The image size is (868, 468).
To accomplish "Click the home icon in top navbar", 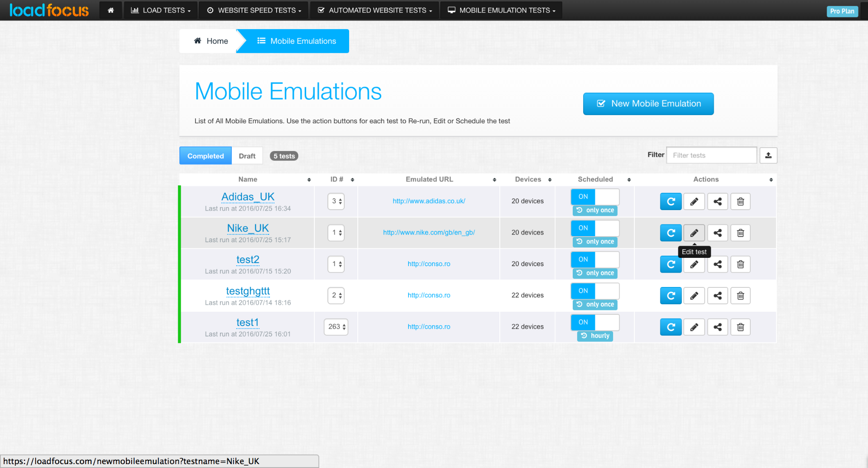I will (111, 10).
